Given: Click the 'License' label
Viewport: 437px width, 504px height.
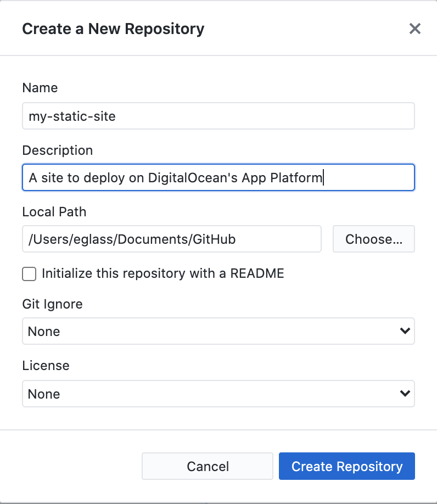Looking at the screenshot, I should (46, 366).
